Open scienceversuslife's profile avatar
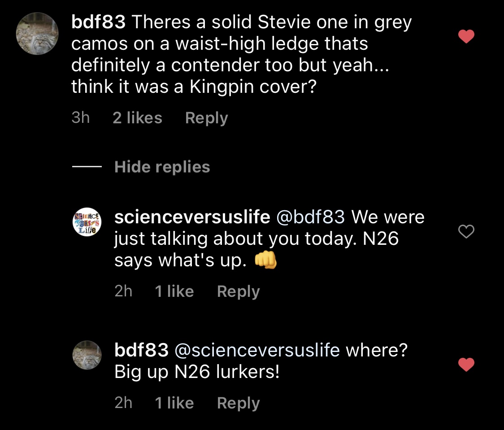The height and width of the screenshot is (430, 504). (x=87, y=222)
